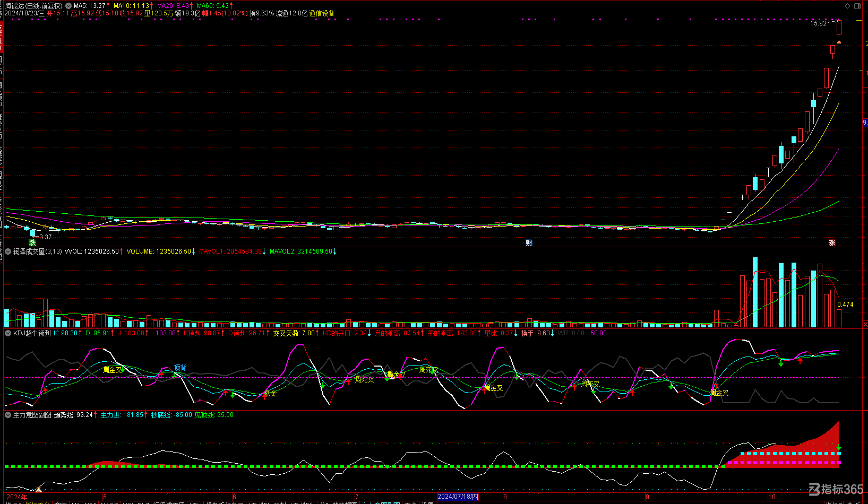This screenshot has height=504, width=868.
Task: Click the diamond icon at the chart top-right
Action: pyautogui.click(x=847, y=6)
